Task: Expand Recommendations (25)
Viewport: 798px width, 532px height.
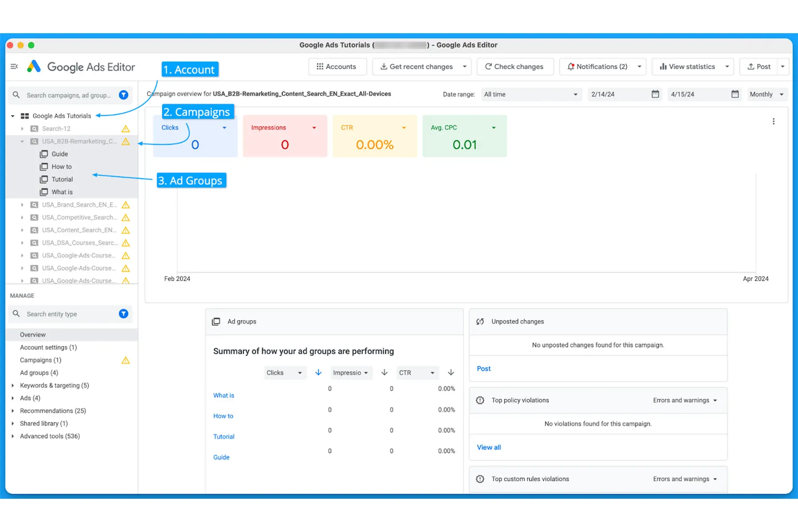Action: point(13,411)
